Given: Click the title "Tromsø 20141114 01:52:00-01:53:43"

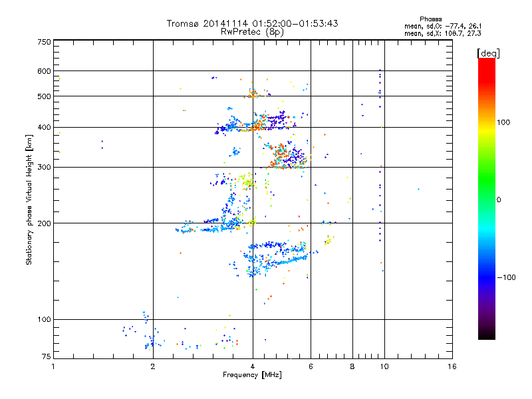Looking at the screenshot, I should (252, 23).
